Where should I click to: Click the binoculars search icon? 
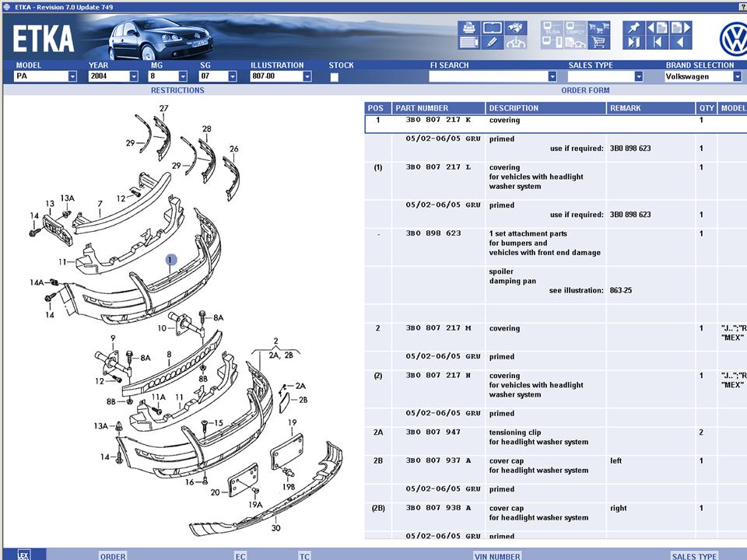[516, 28]
